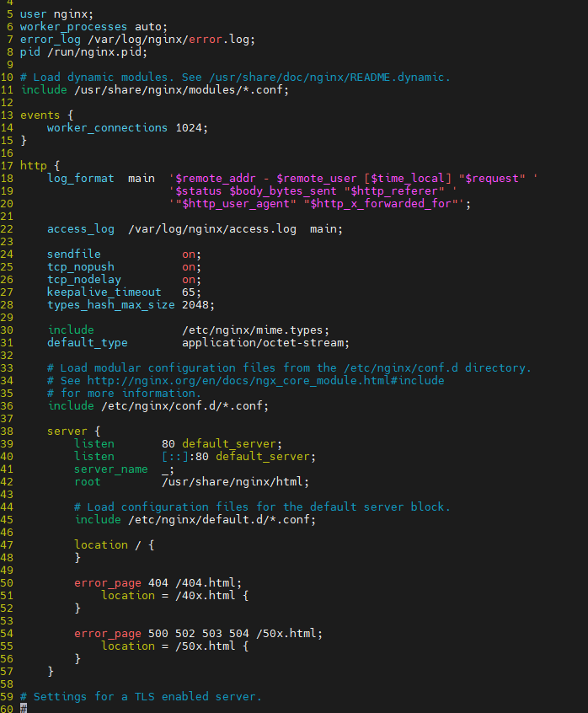Click 'location = /50x.html {' line
588x713 pixels.
[174, 646]
